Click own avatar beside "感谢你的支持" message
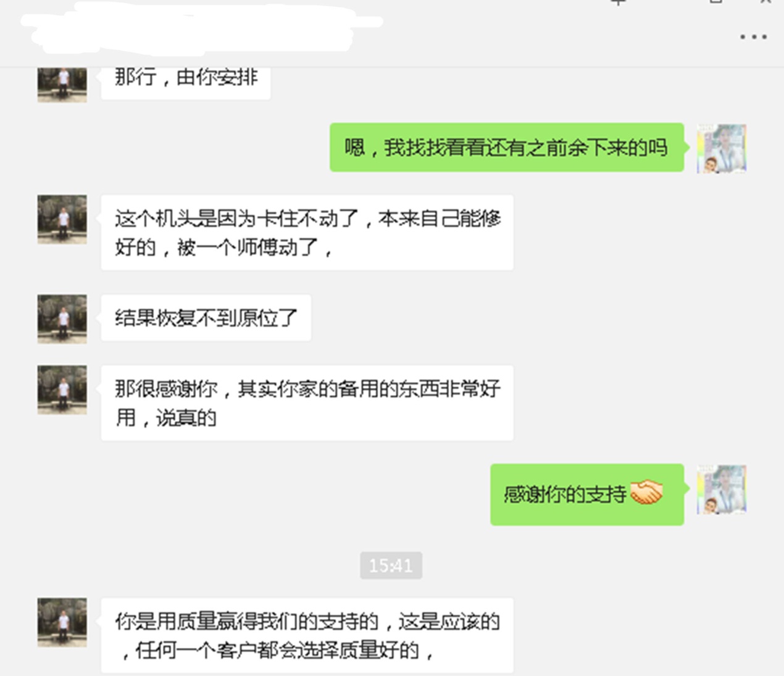 [x=722, y=490]
